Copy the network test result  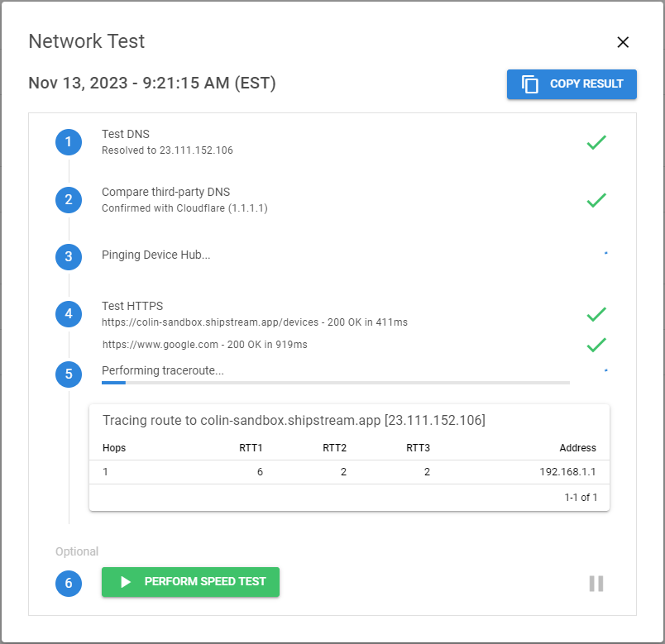(572, 84)
